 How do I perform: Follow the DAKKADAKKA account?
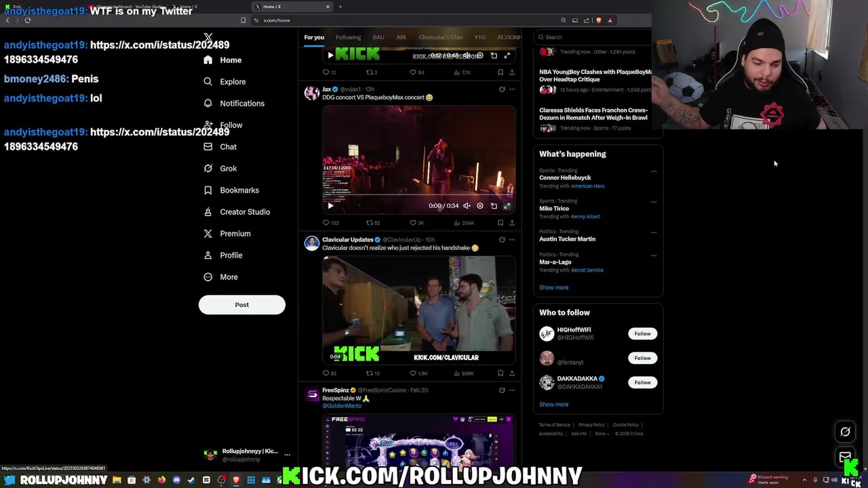pos(642,382)
